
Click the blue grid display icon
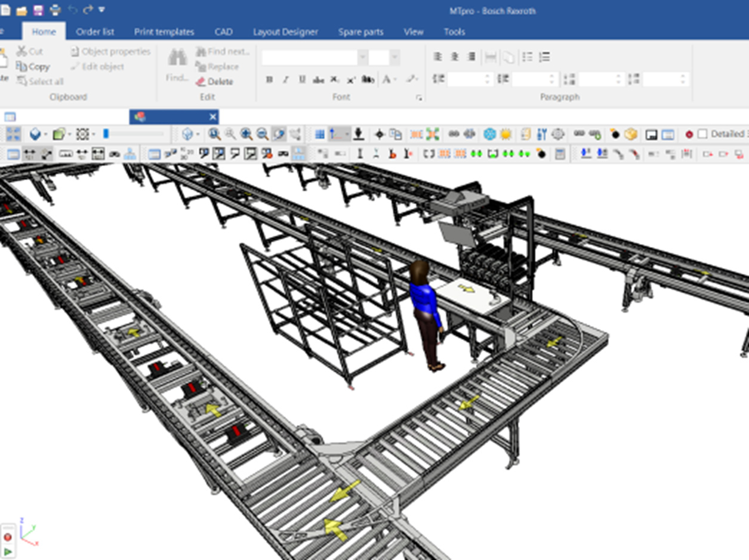pos(320,134)
